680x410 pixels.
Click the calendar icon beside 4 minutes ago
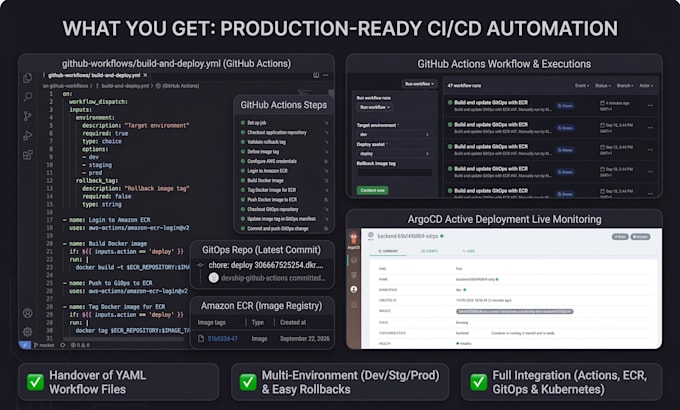tap(602, 103)
